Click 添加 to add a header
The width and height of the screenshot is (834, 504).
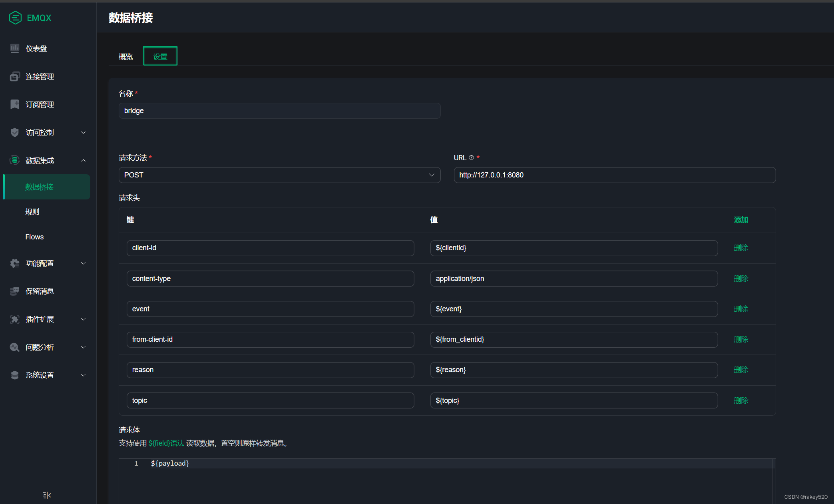coord(740,220)
